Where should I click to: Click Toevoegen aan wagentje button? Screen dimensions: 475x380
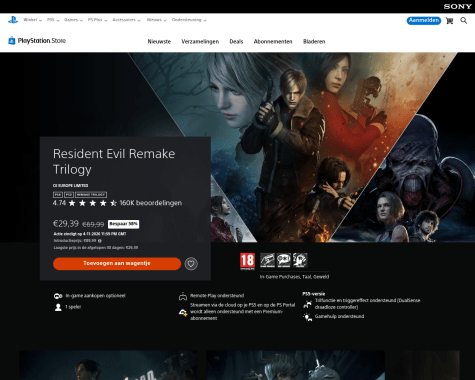point(117,263)
